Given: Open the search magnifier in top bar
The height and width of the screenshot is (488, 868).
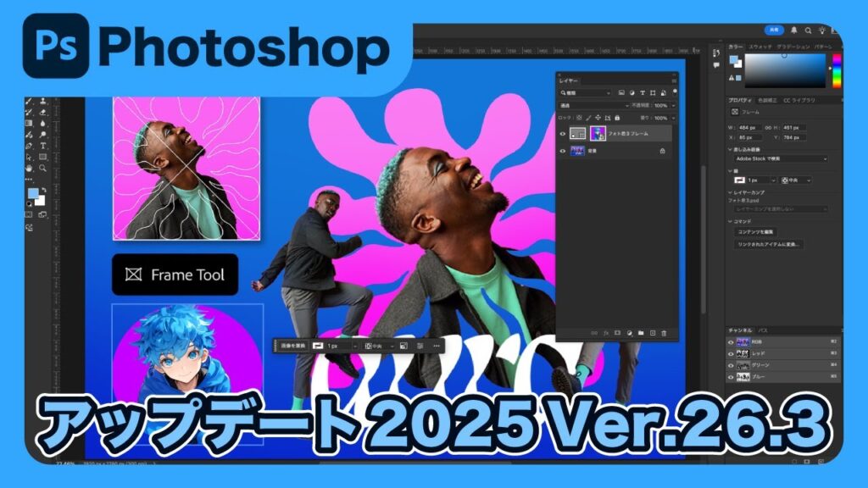Looking at the screenshot, I should (808, 30).
